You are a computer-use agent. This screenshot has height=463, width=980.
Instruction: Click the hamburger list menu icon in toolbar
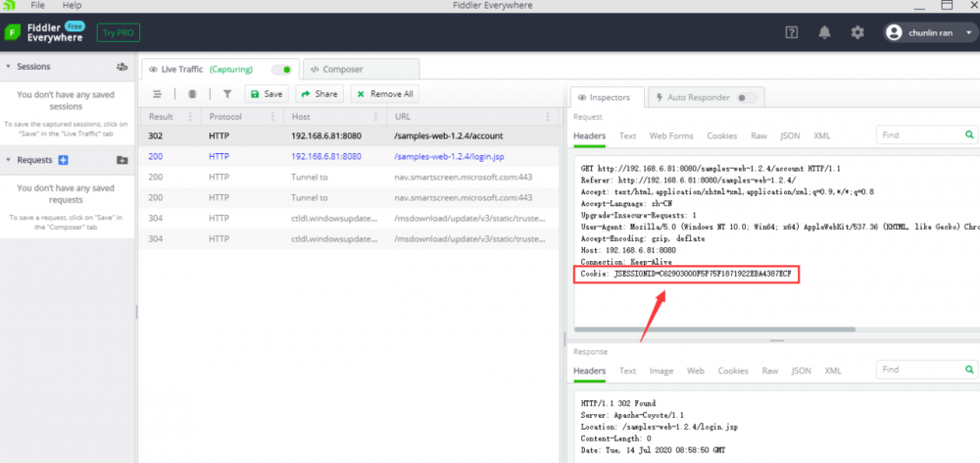click(158, 94)
